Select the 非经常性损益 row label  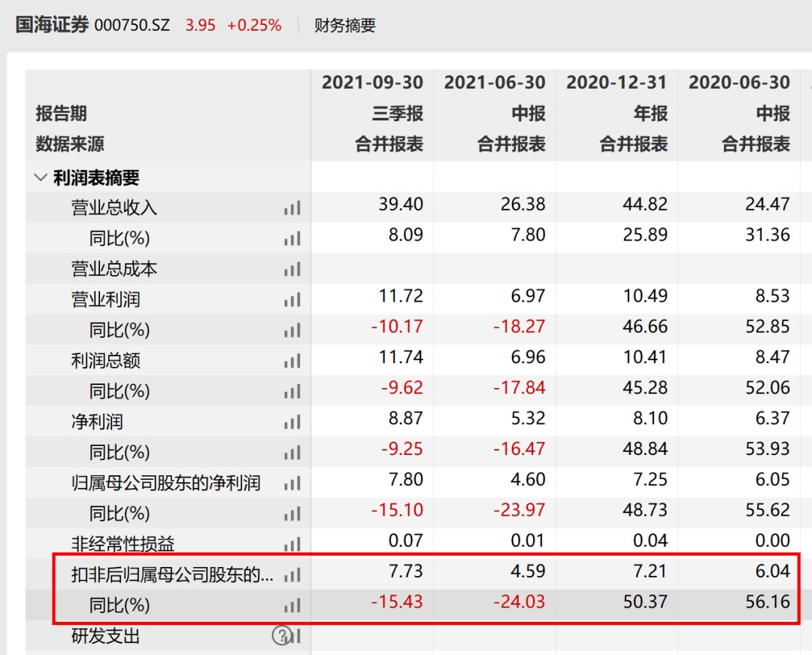pyautogui.click(x=123, y=544)
